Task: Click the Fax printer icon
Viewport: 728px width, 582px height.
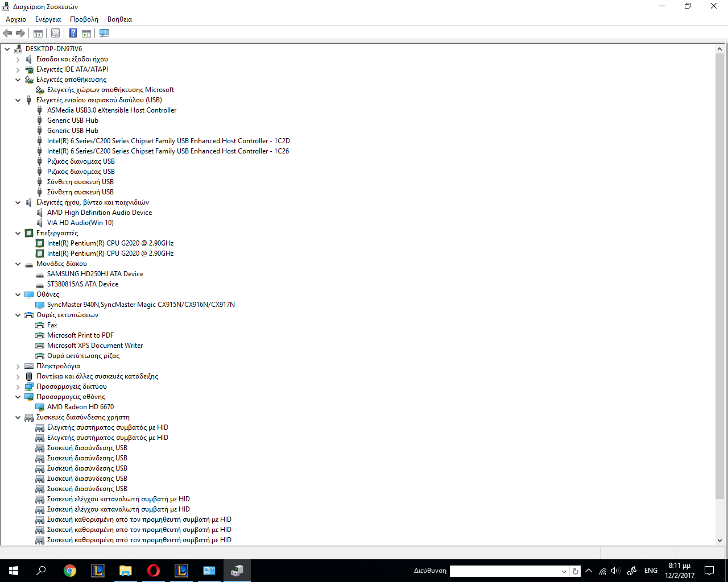Action: coord(40,325)
